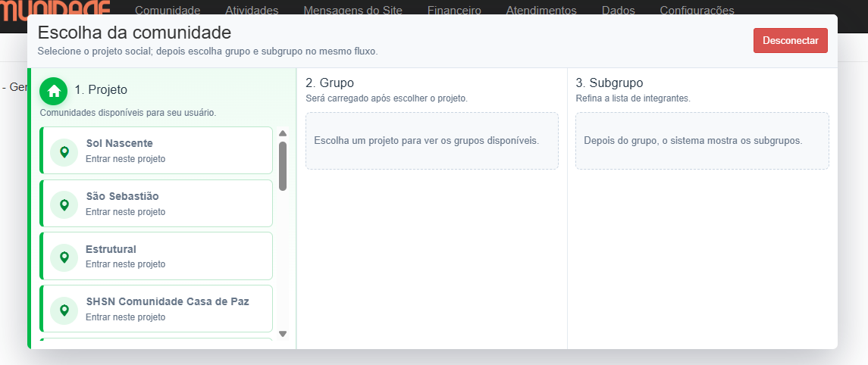
Task: Click the pin icon for SHSN Comunidade Casa de Paz
Action: (64, 310)
